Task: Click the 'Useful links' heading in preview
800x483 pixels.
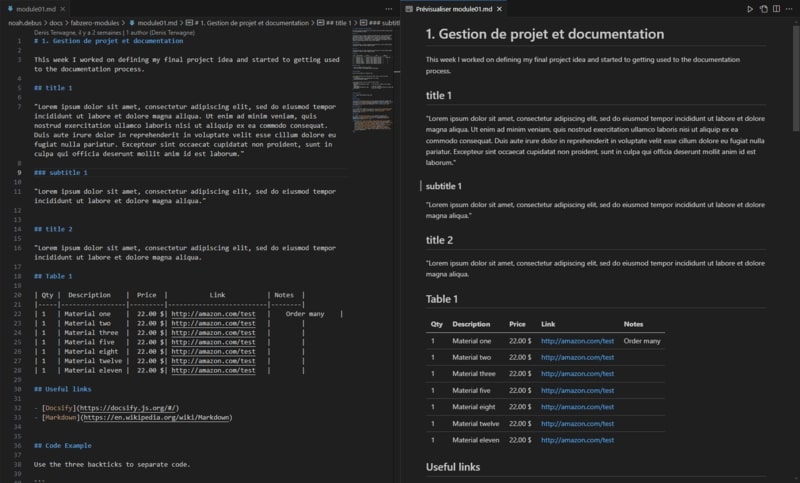Action: point(453,467)
